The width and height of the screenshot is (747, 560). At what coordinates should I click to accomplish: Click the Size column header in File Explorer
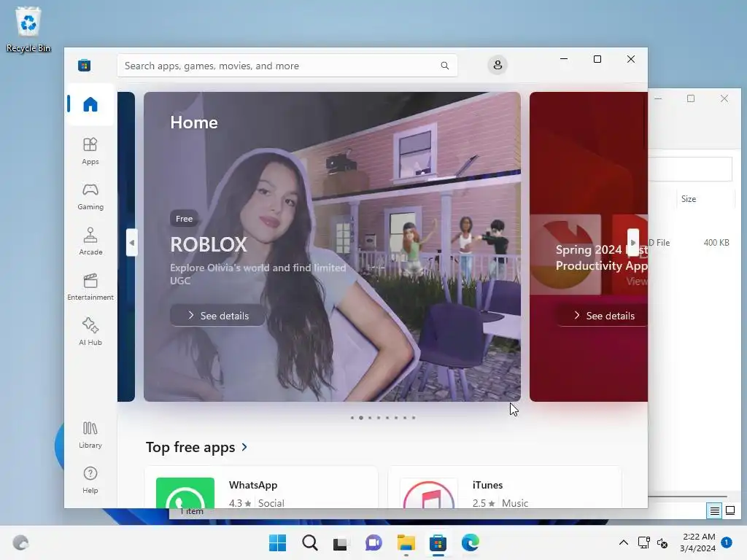[x=705, y=199]
